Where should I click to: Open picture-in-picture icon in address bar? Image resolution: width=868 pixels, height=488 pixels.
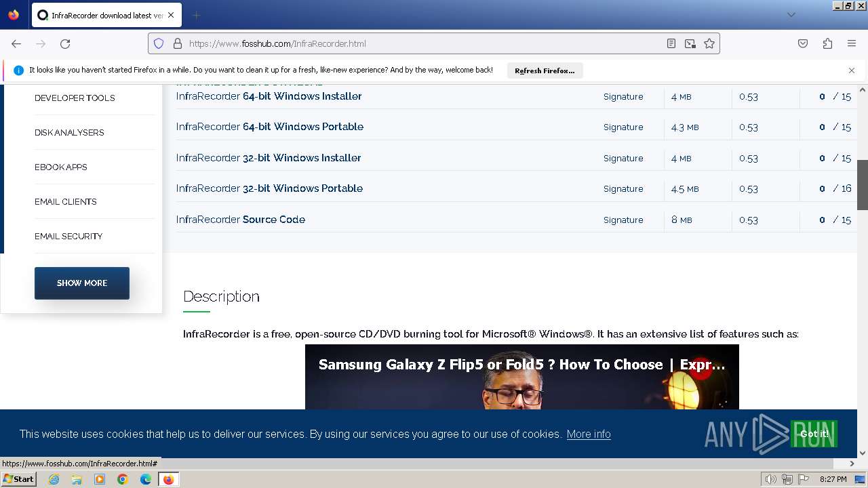coord(690,43)
